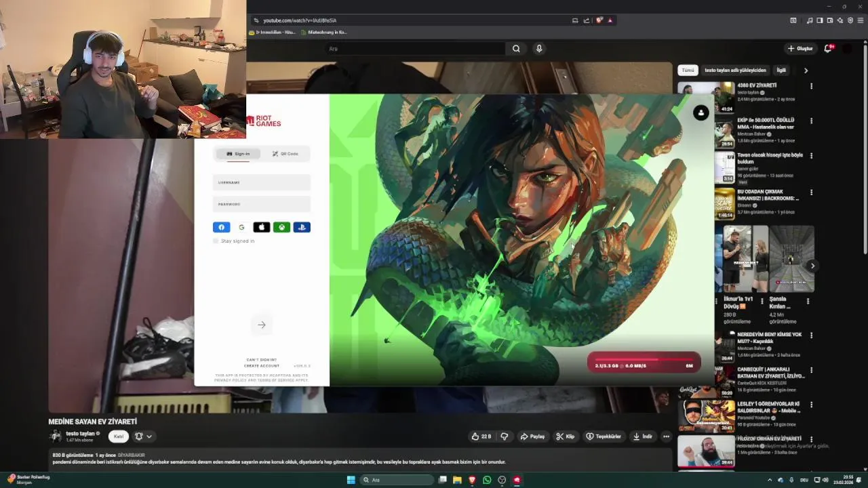This screenshot has width=868, height=488.
Task: Open the BACKROOMS video thumbnail
Action: (724, 204)
